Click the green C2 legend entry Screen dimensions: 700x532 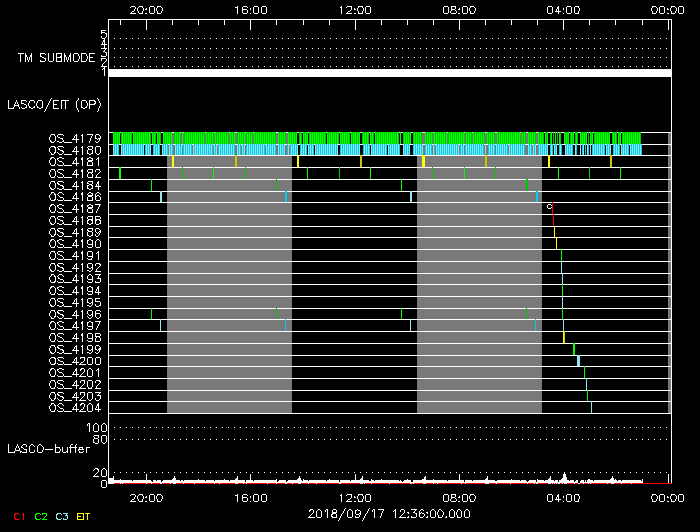coord(41,516)
